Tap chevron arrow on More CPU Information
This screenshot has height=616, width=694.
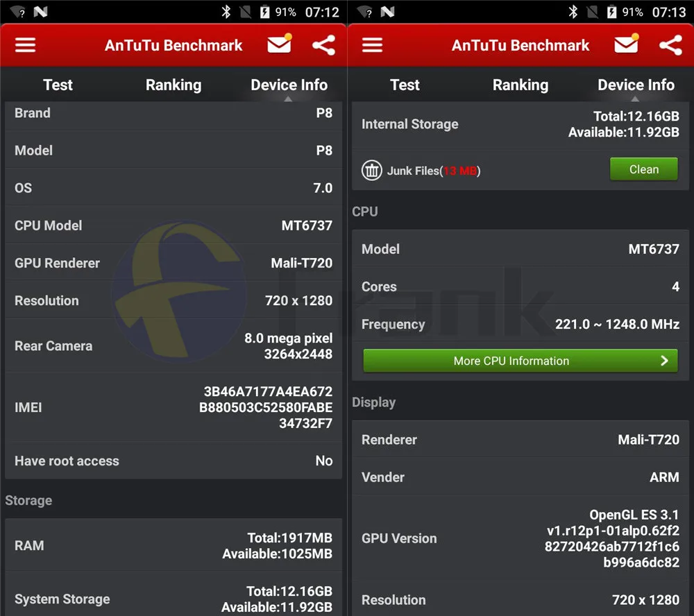click(664, 361)
